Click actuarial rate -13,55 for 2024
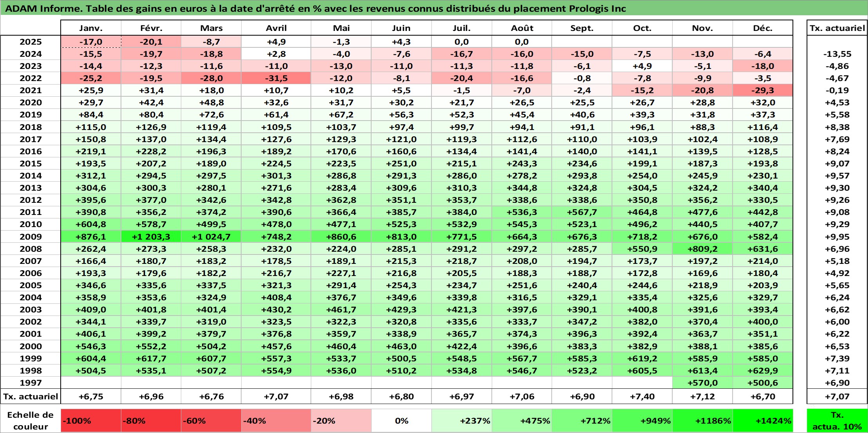868x433 pixels. click(x=837, y=54)
